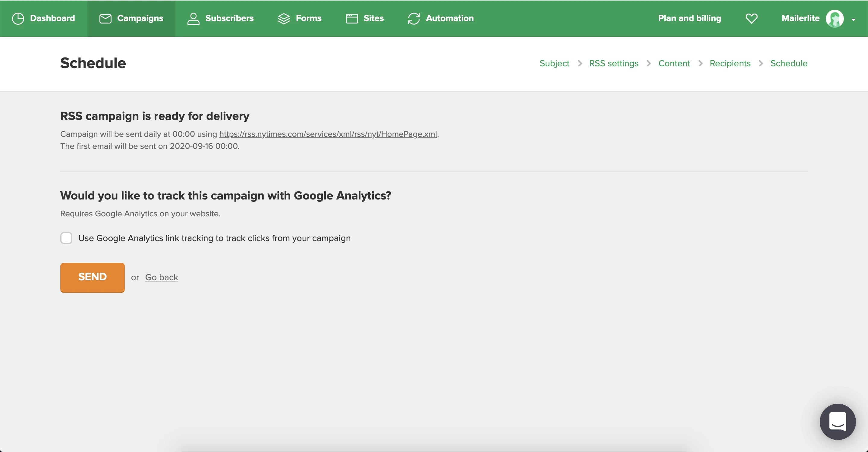
Task: Open the NYTimes RSS feed URL
Action: click(328, 134)
